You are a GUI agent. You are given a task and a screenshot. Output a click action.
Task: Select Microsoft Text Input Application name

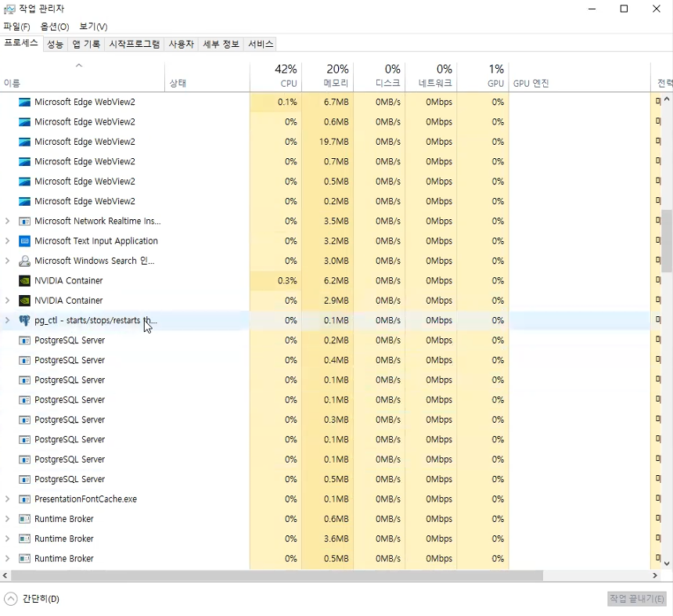click(96, 241)
